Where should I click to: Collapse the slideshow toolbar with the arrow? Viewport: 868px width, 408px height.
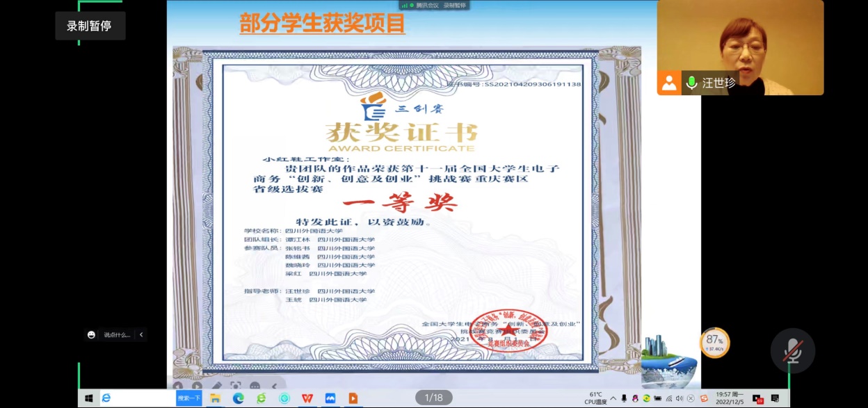[x=275, y=386]
